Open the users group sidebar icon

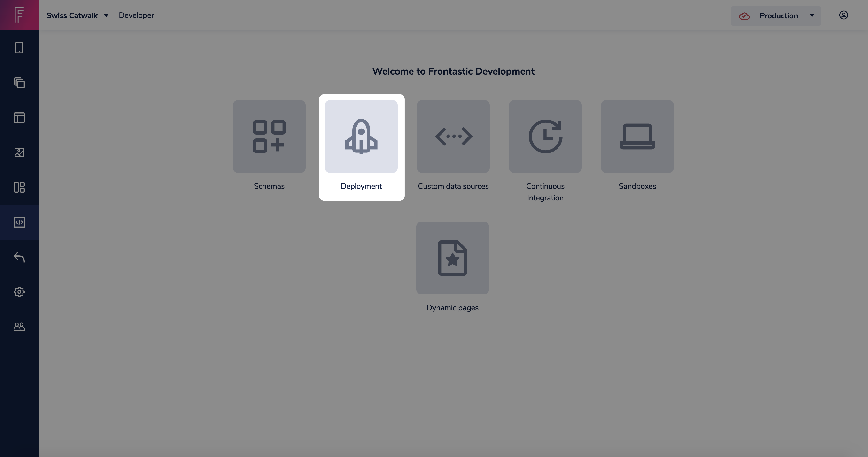pyautogui.click(x=19, y=327)
